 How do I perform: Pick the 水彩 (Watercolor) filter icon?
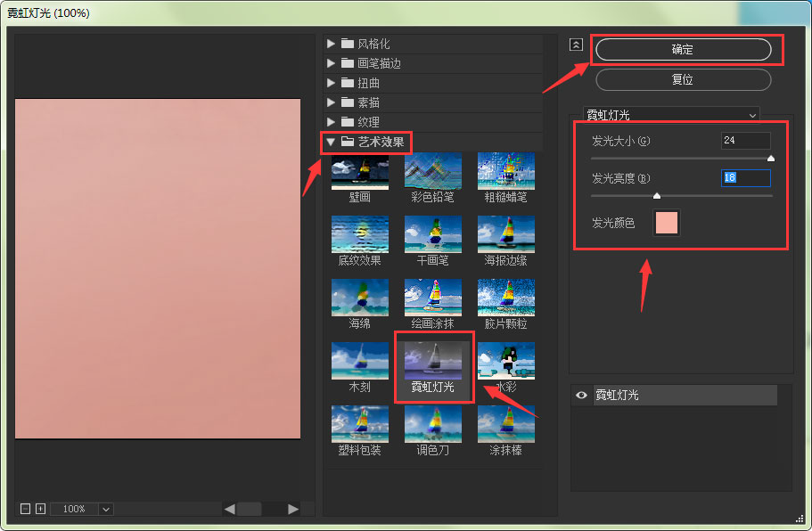[506, 360]
